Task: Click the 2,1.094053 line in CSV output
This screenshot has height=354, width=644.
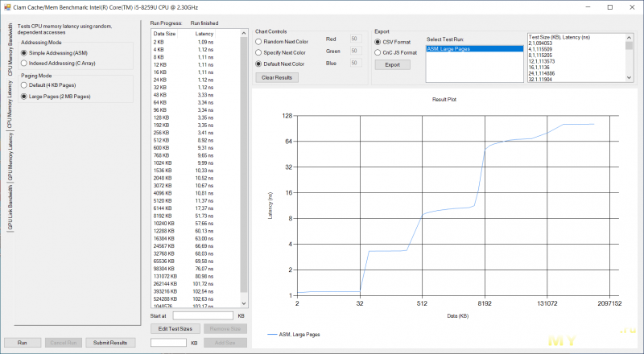Action: tap(540, 43)
